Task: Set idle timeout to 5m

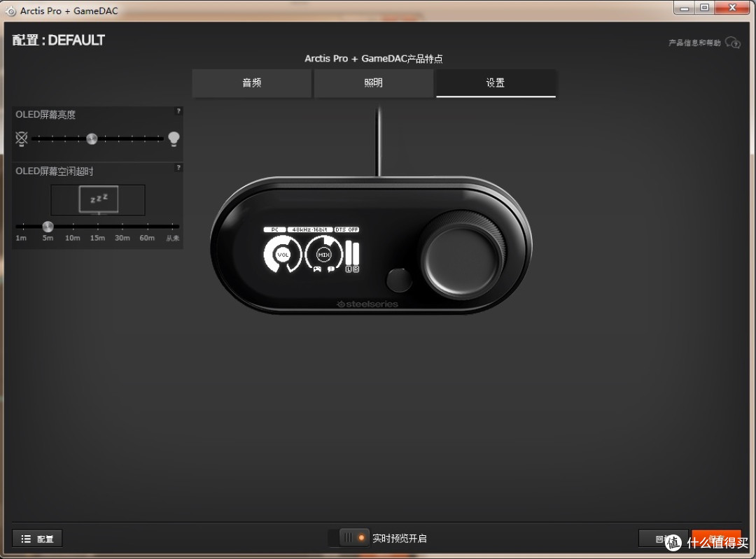Action: (48, 238)
